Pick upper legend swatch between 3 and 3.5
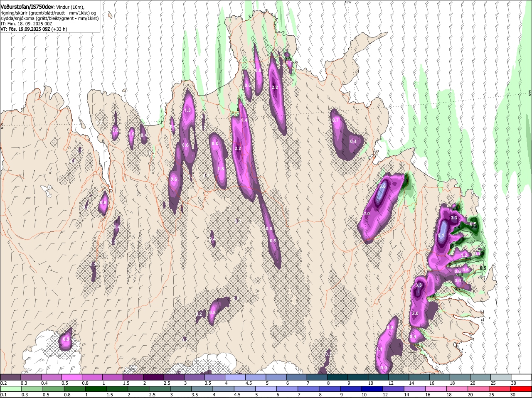This screenshot has width=532, height=398. pos(194,377)
